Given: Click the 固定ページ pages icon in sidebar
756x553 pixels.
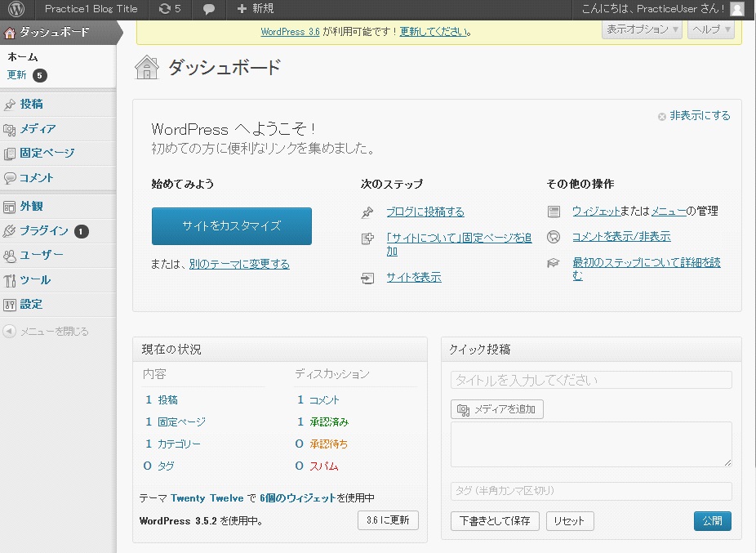Looking at the screenshot, I should click(10, 154).
